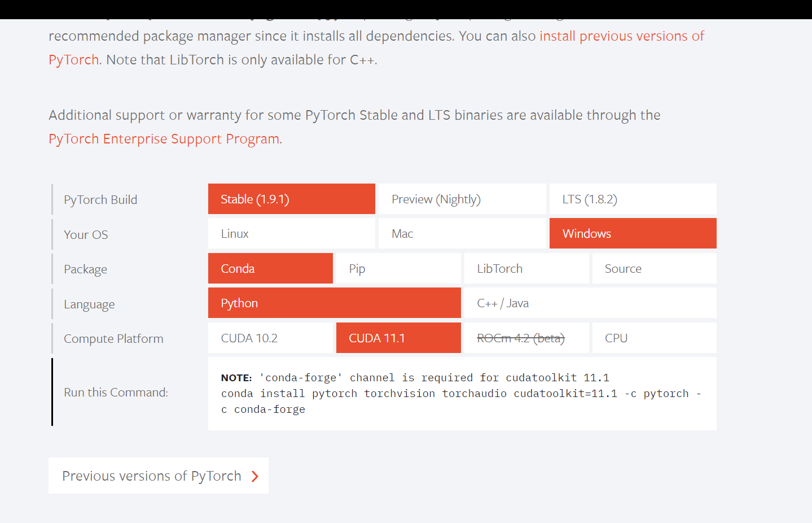Screen dimensions: 812x523
Task: Choose Preview (Nightly) build
Action: (x=462, y=199)
